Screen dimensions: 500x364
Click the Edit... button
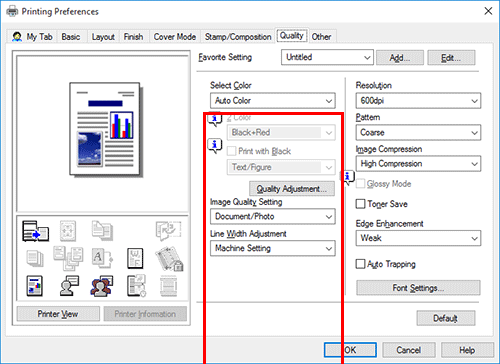click(x=451, y=58)
